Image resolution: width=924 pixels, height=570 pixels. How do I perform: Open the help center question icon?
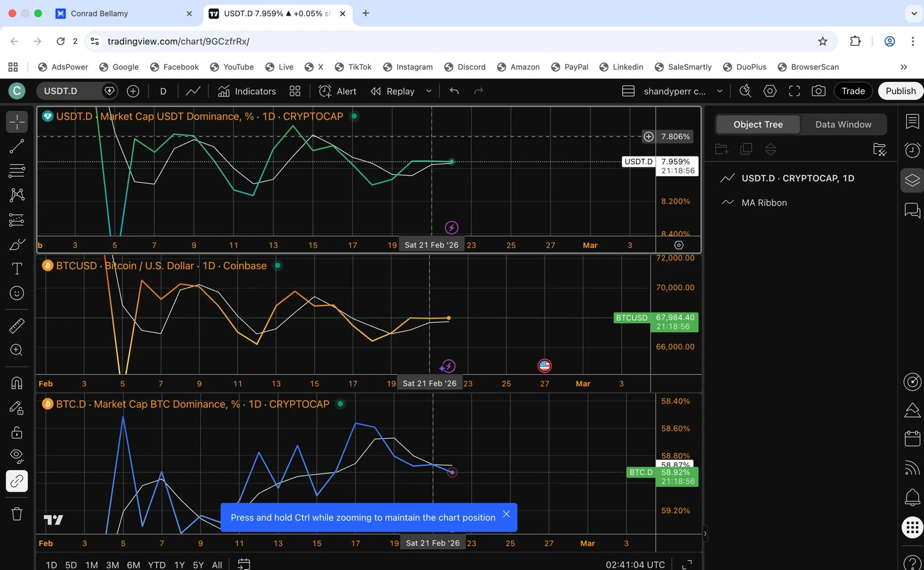coord(912,562)
